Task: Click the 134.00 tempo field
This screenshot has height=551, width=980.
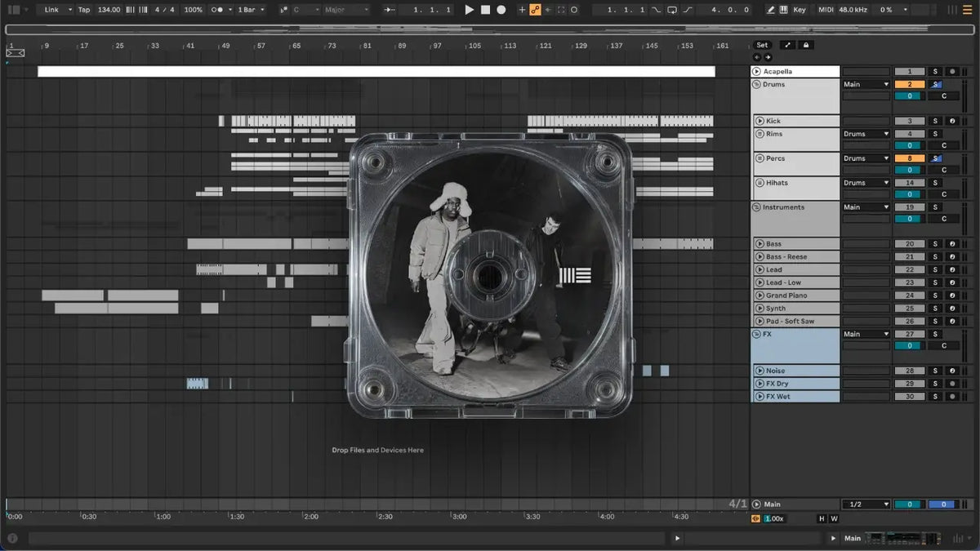Action: [109, 10]
